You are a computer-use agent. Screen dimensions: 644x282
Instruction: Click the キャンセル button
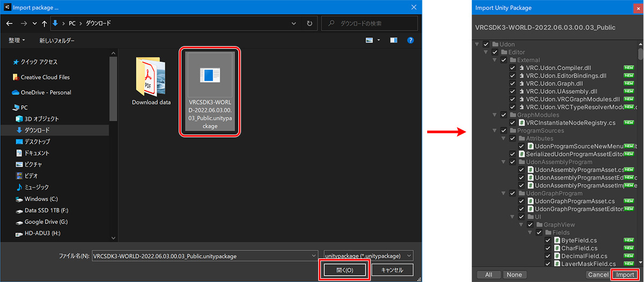(x=392, y=270)
